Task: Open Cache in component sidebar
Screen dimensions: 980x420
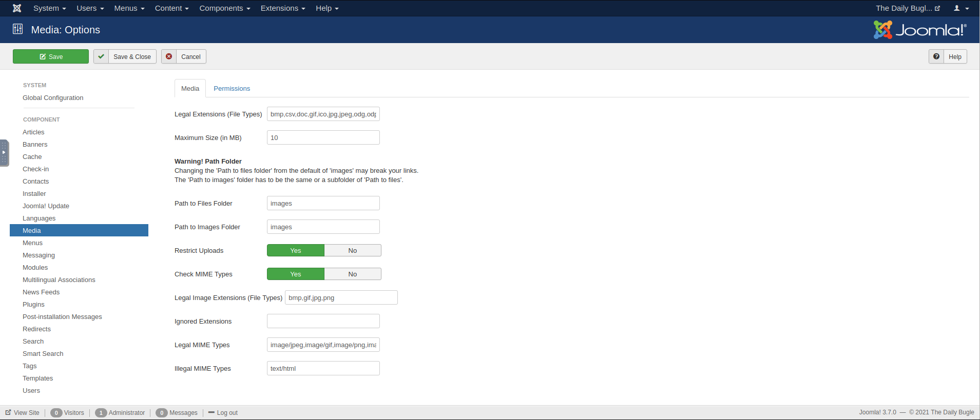Action: [x=32, y=156]
